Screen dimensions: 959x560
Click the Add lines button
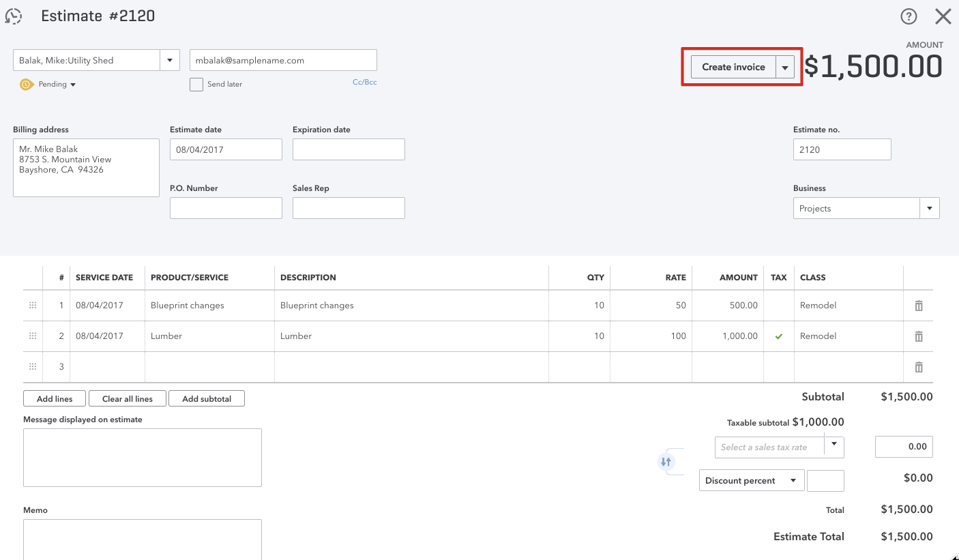click(55, 399)
